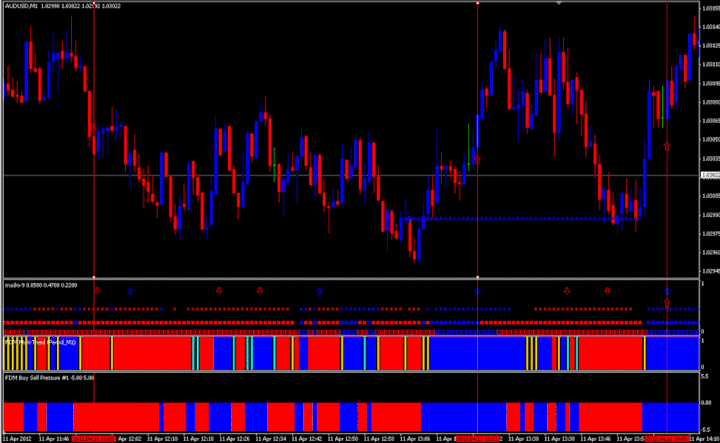
Task: Click the 11 Apr 12:34 time label
Action: (x=271, y=439)
